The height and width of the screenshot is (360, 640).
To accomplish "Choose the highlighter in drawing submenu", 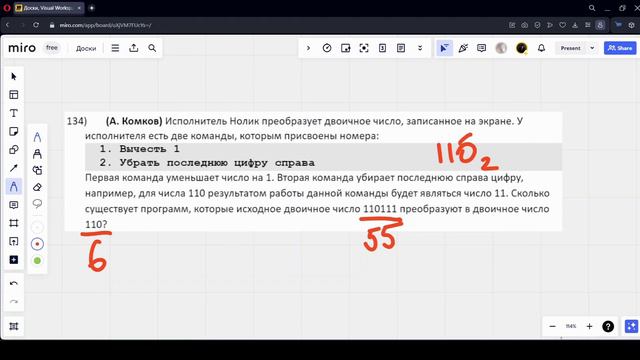I will click(x=37, y=153).
